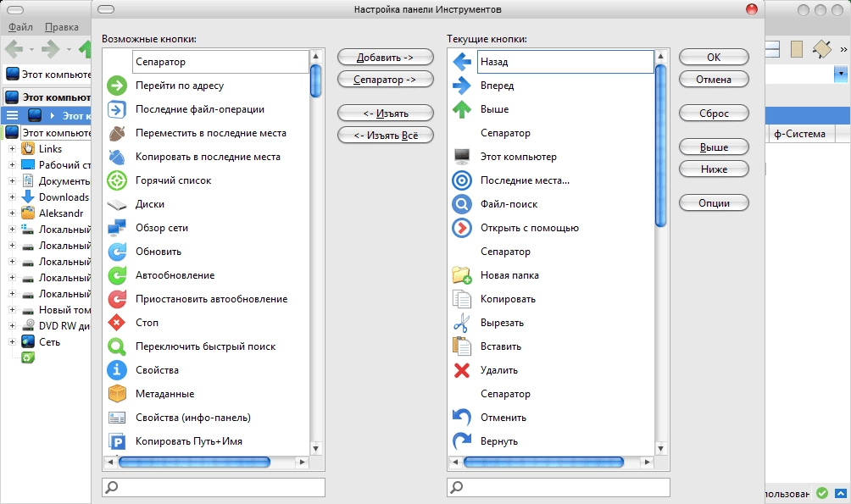The height and width of the screenshot is (504, 851).
Task: Select the blue 'Свойства' info icon
Action: [x=117, y=370]
